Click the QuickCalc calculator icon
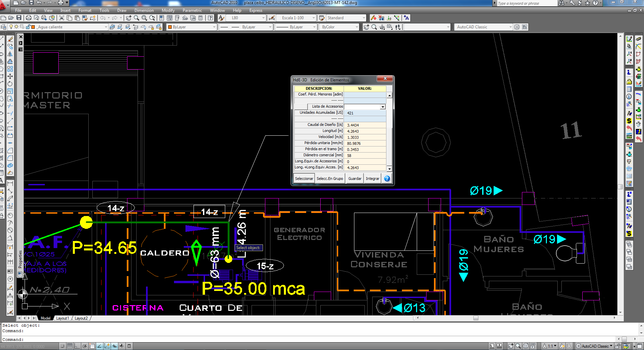Viewport: 644px width, 350px height. [201, 18]
